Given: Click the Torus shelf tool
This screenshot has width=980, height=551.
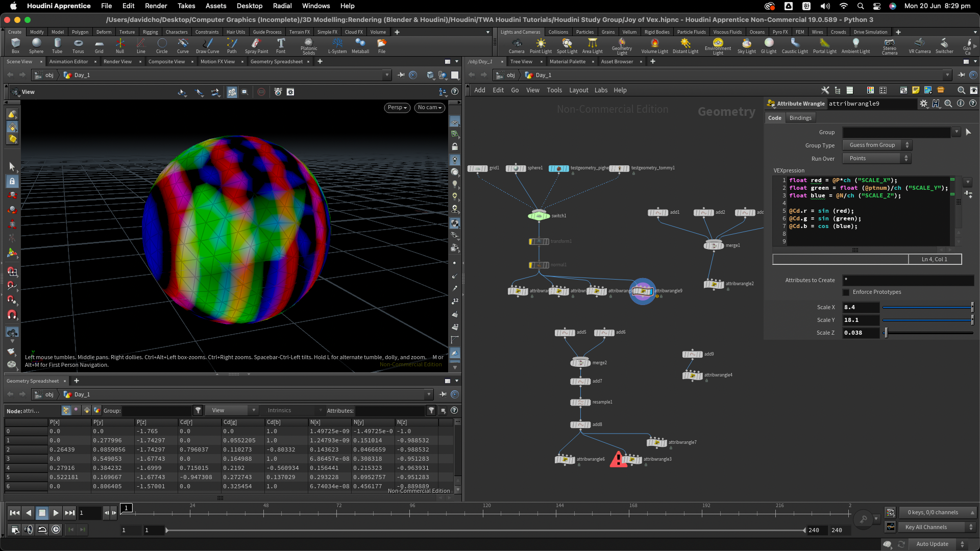Looking at the screenshot, I should 78,45.
